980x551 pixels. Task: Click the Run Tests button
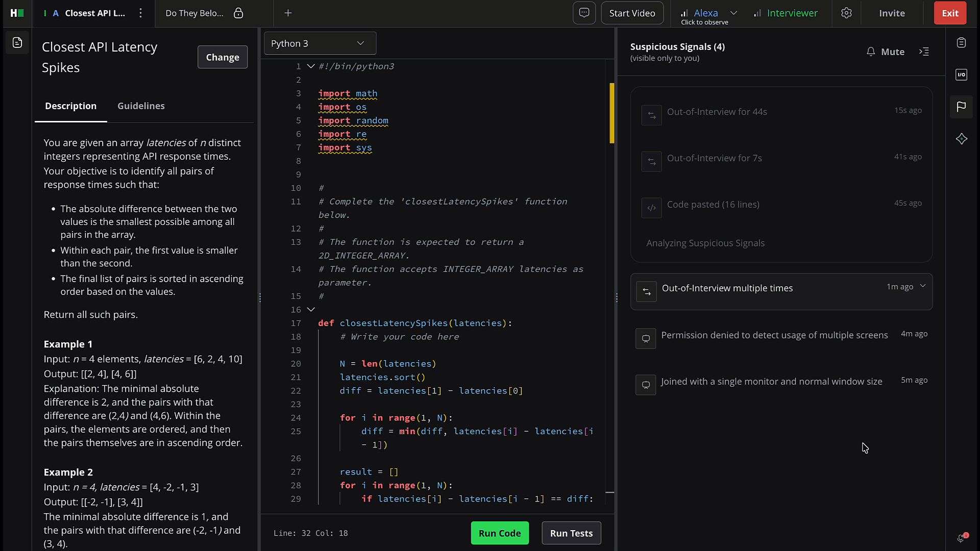click(x=571, y=533)
